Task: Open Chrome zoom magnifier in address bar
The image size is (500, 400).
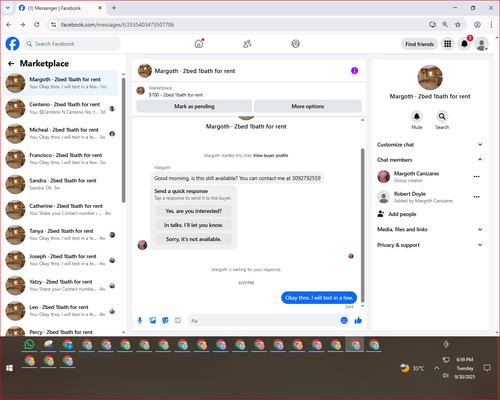Action: [x=445, y=24]
